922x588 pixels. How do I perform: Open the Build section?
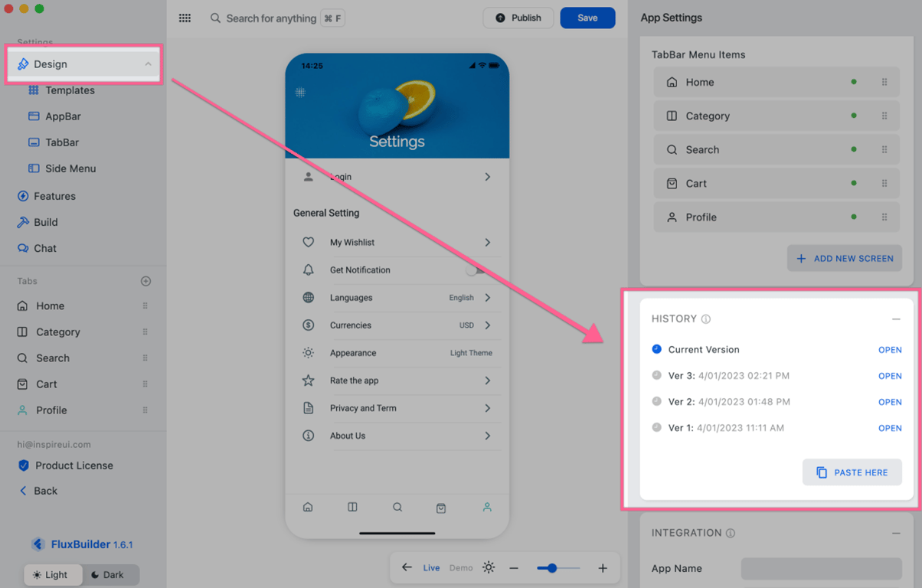45,222
